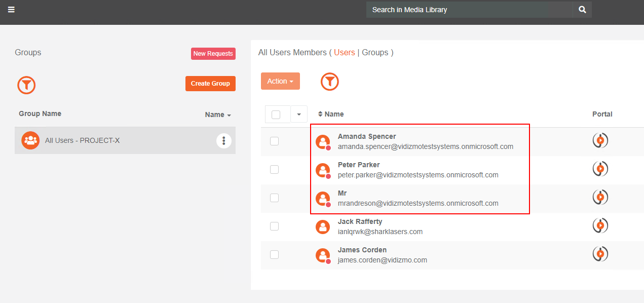Expand the select-all caret dropdown
This screenshot has width=644, height=303.
coord(299,115)
